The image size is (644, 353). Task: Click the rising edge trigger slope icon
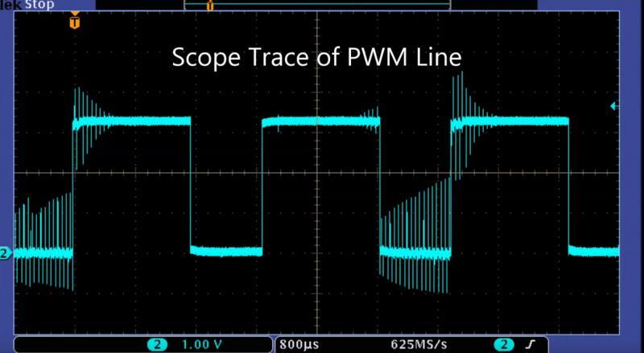click(530, 344)
